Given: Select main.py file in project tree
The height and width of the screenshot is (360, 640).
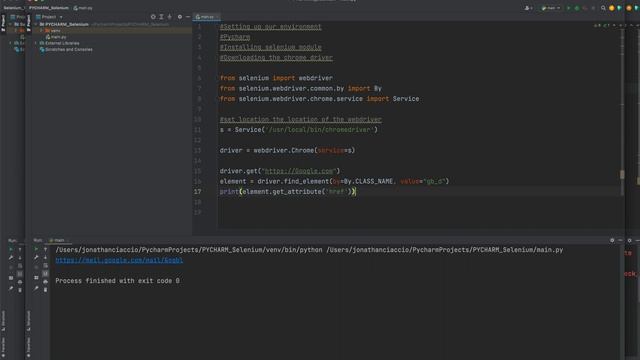Looking at the screenshot, I should point(56,37).
